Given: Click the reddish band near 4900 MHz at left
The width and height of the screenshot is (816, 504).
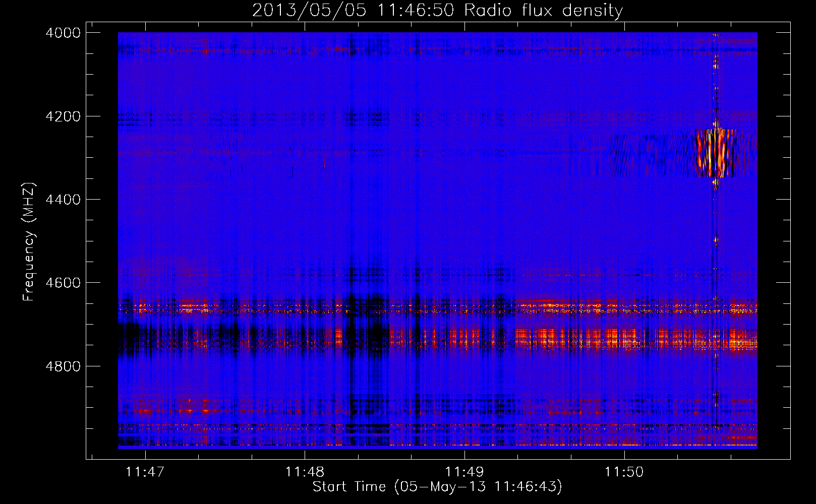Looking at the screenshot, I should coord(171,405).
